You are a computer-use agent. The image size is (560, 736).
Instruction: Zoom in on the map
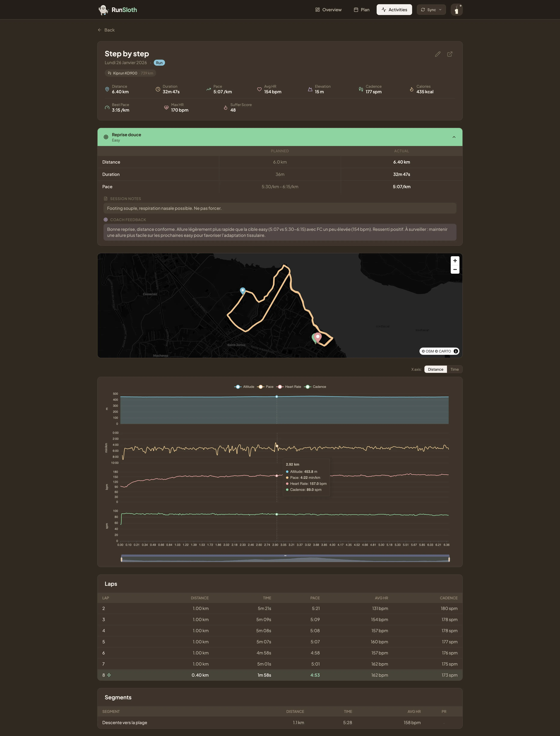click(455, 261)
